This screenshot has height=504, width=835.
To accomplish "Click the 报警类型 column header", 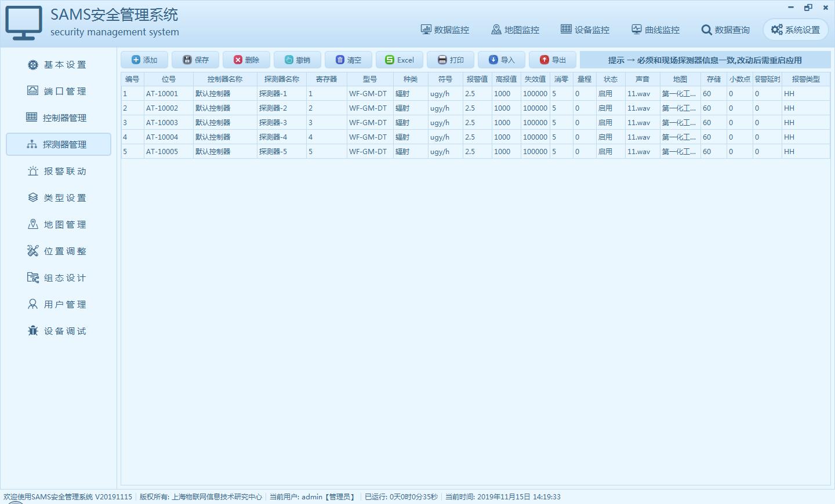I will (x=806, y=79).
